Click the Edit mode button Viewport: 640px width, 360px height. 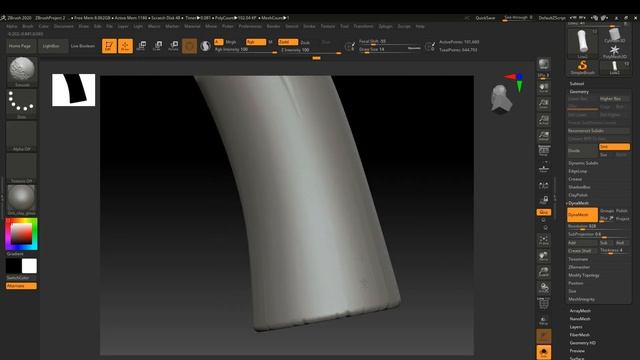tap(109, 46)
